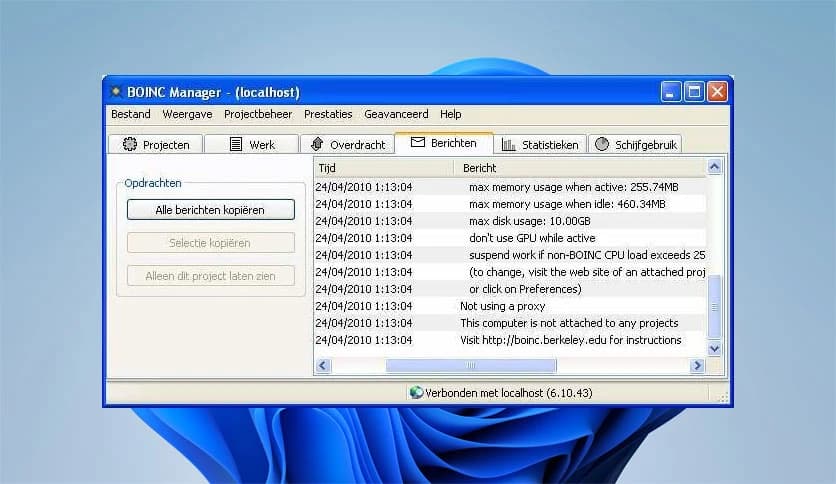Click the transfer arrows icon on Overdracht tab

[317, 144]
